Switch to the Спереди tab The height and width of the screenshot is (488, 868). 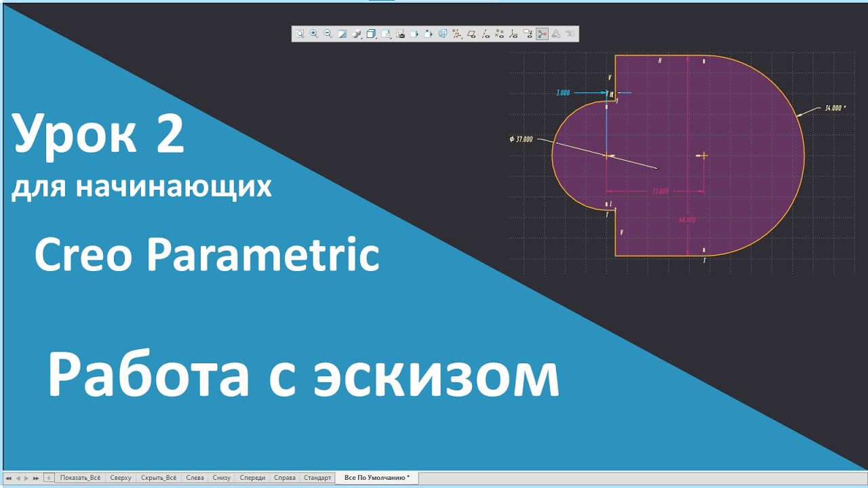click(253, 478)
